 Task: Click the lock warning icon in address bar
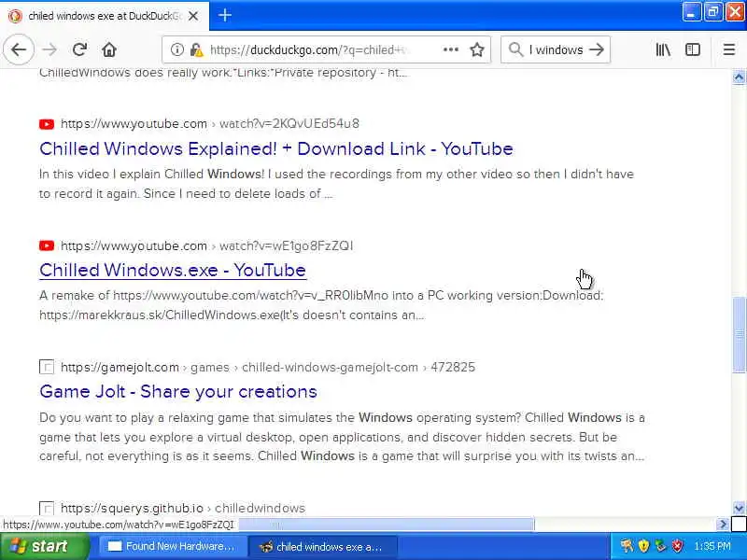[196, 49]
